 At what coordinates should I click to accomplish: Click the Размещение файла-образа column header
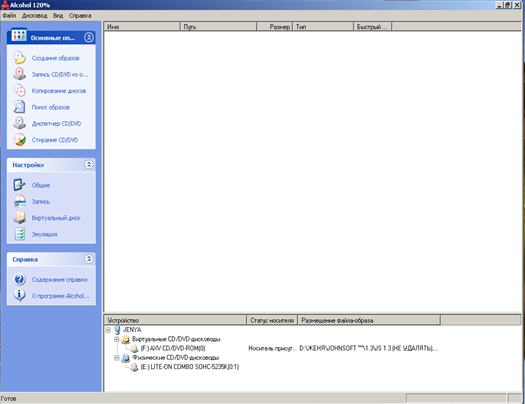(369, 320)
